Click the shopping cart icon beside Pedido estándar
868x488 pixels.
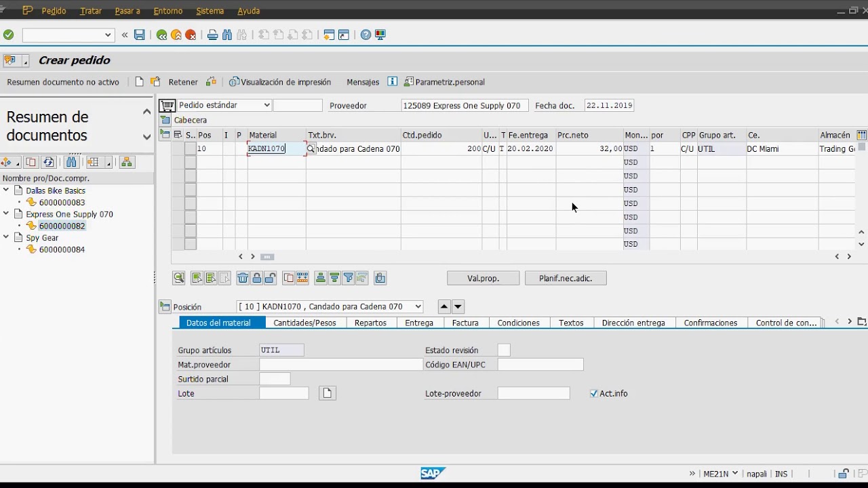point(167,105)
